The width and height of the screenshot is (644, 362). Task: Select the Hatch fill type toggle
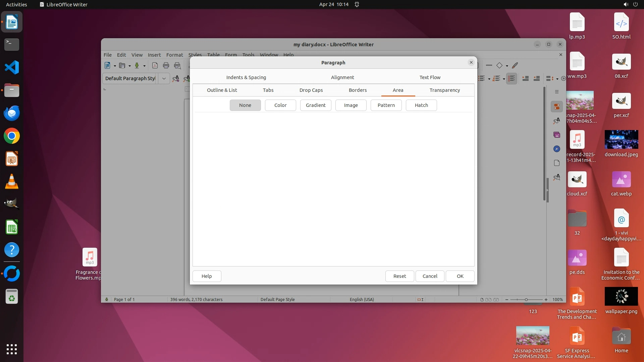click(x=421, y=105)
